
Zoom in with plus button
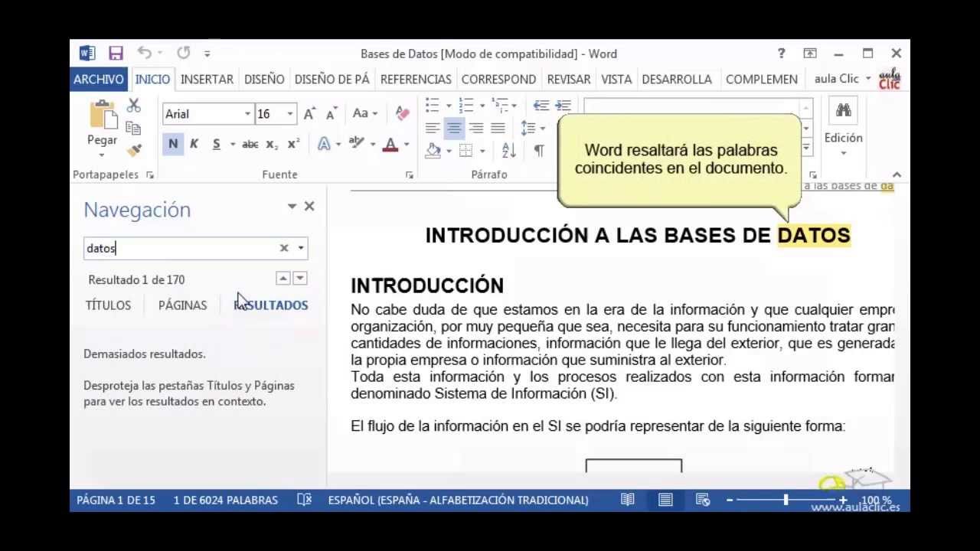[x=843, y=500]
